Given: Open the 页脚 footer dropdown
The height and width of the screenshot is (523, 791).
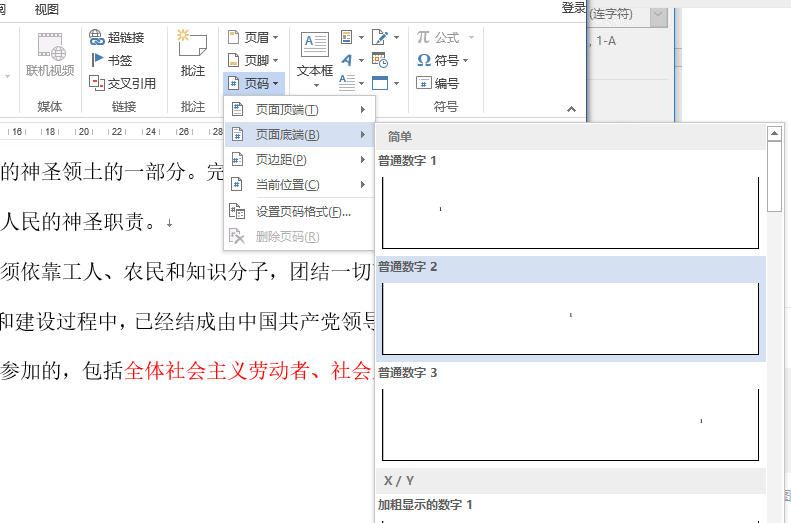Looking at the screenshot, I should point(253,60).
